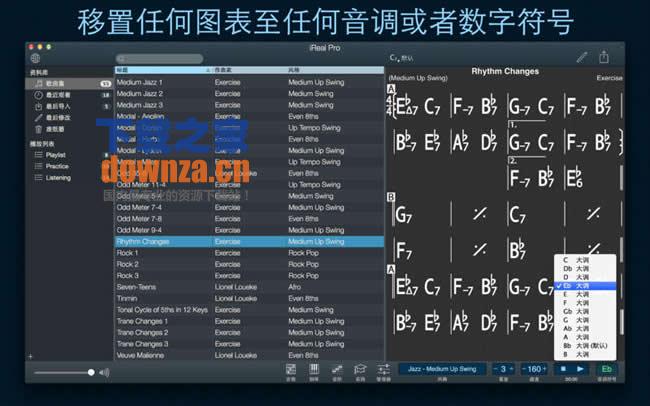Select the Medium Jazz 2 song row
The image size is (650, 406).
[249, 94]
